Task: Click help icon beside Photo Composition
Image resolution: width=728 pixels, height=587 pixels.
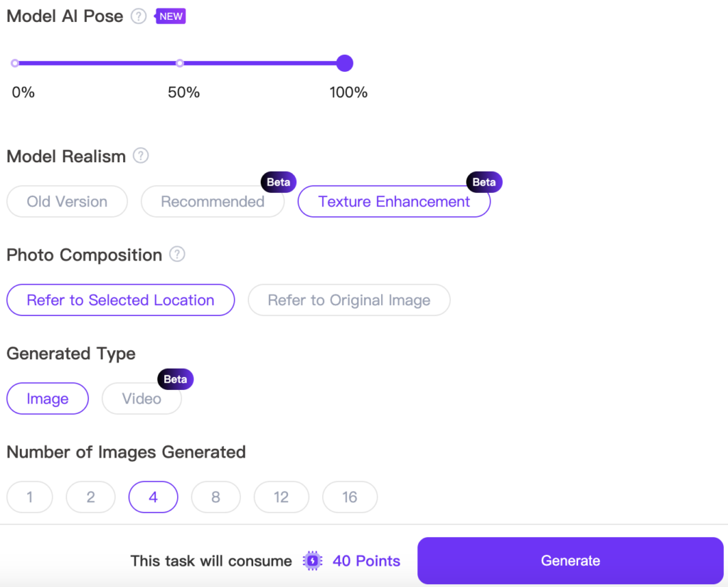Action: pos(178,254)
